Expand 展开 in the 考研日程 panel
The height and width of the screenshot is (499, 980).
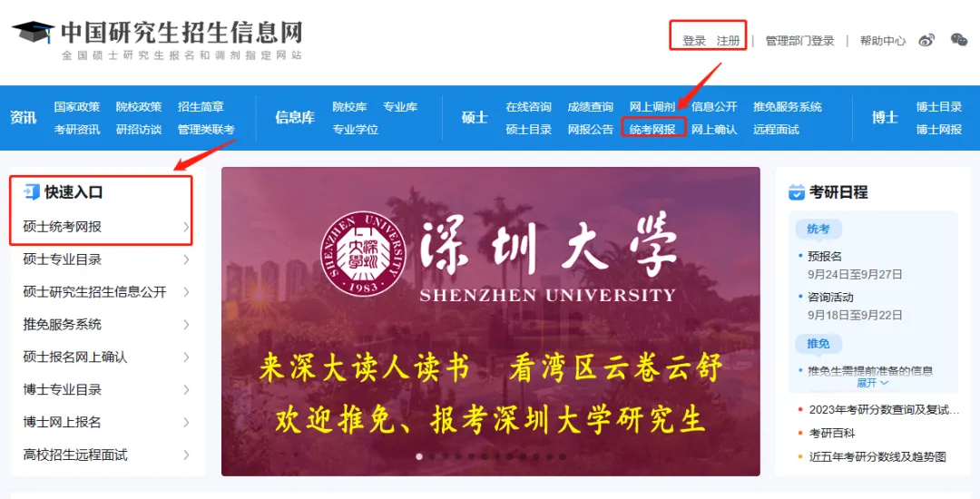tap(872, 382)
